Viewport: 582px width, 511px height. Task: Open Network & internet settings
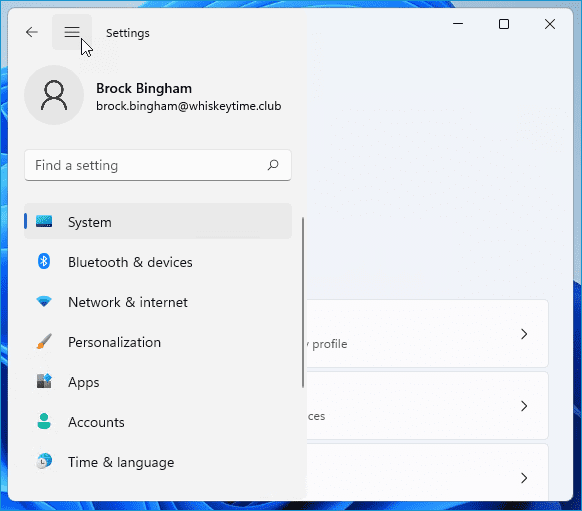click(x=158, y=302)
